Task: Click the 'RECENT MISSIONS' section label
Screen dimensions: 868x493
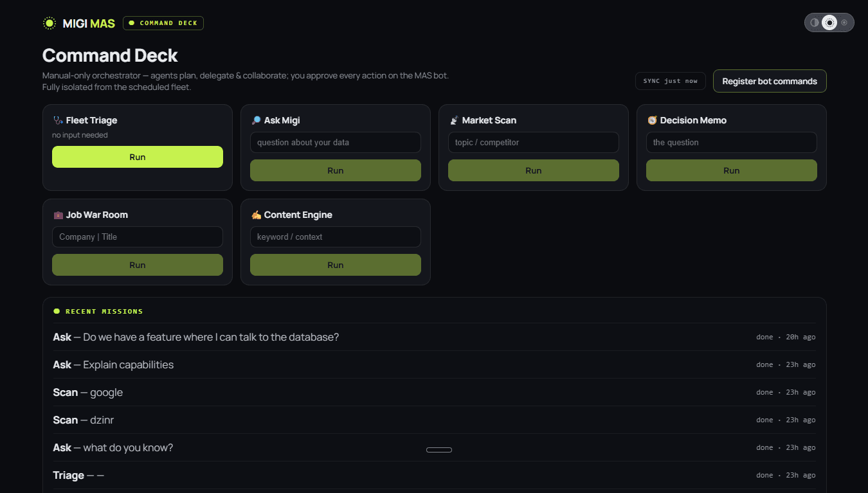Action: coord(104,311)
